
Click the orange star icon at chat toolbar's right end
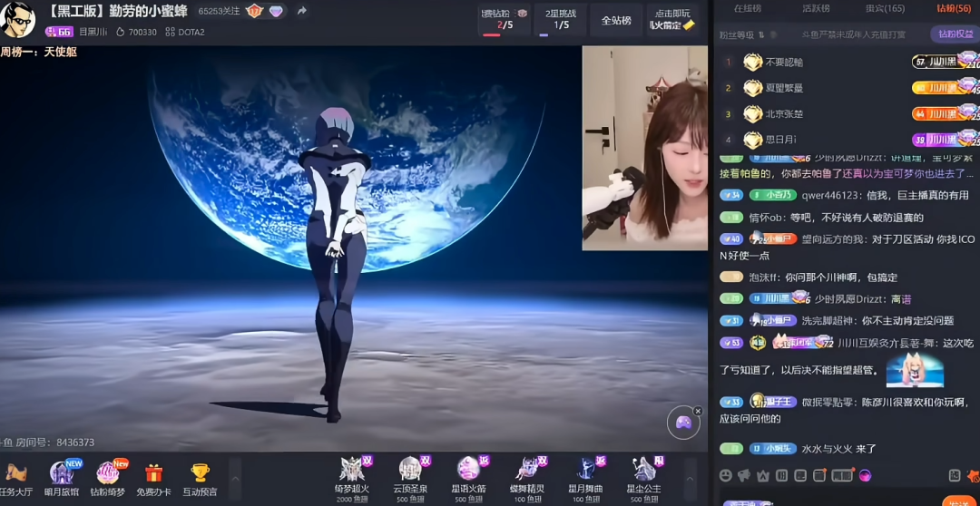pyautogui.click(x=973, y=475)
